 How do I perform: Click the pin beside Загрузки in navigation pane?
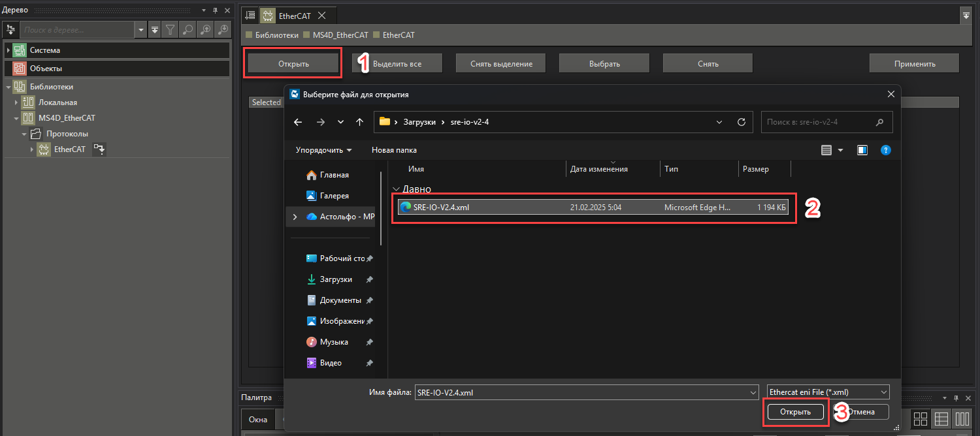pyautogui.click(x=369, y=279)
